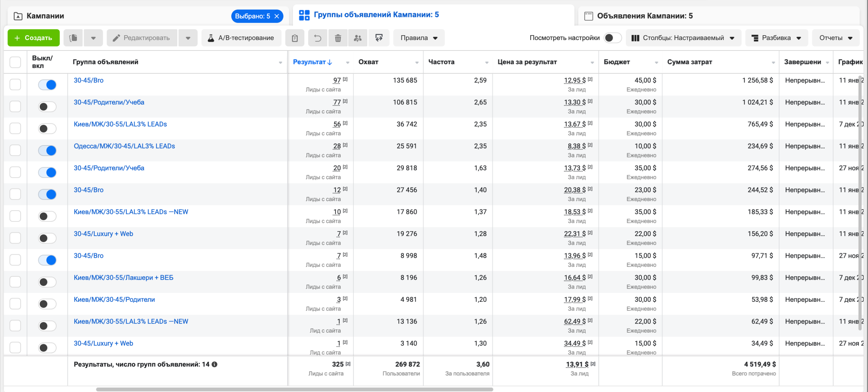Sort by Сумма затрат column header
Image resolution: width=868 pixels, height=392 pixels.
689,62
